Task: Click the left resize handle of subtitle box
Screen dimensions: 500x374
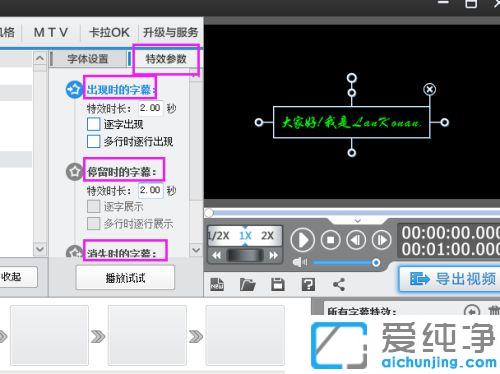Action: [x=259, y=122]
